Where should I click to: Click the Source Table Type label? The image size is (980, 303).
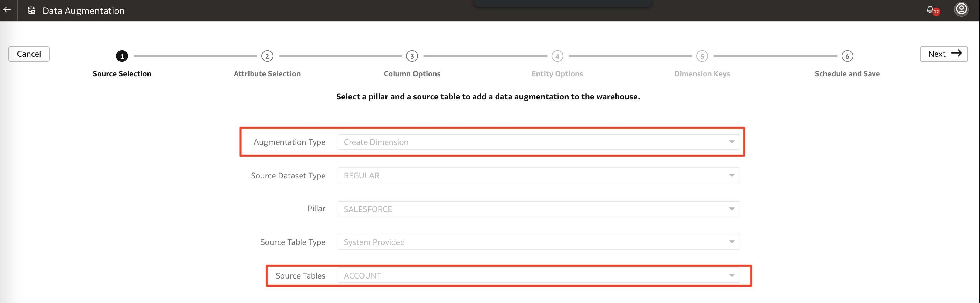293,242
